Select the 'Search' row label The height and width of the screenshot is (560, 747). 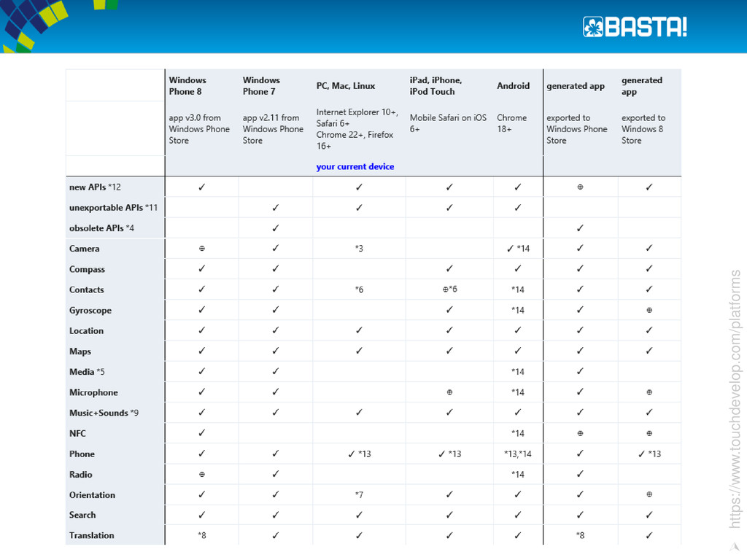(82, 515)
